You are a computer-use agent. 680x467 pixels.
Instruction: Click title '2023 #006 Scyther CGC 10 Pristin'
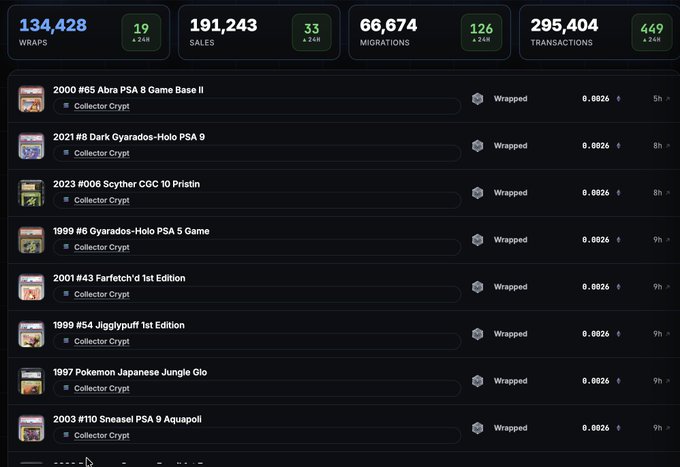tap(127, 184)
